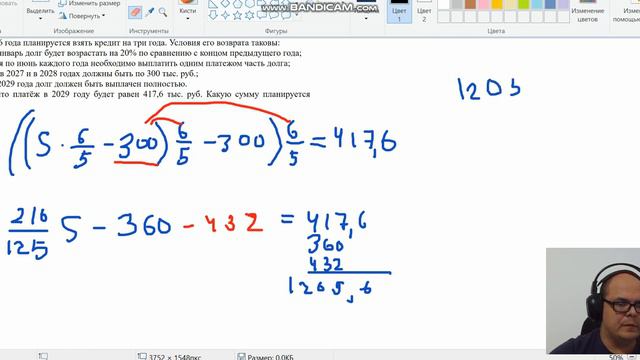Screen dimensions: 640x360
Task: Pick the light yellow color swatch
Action: pos(510,5)
